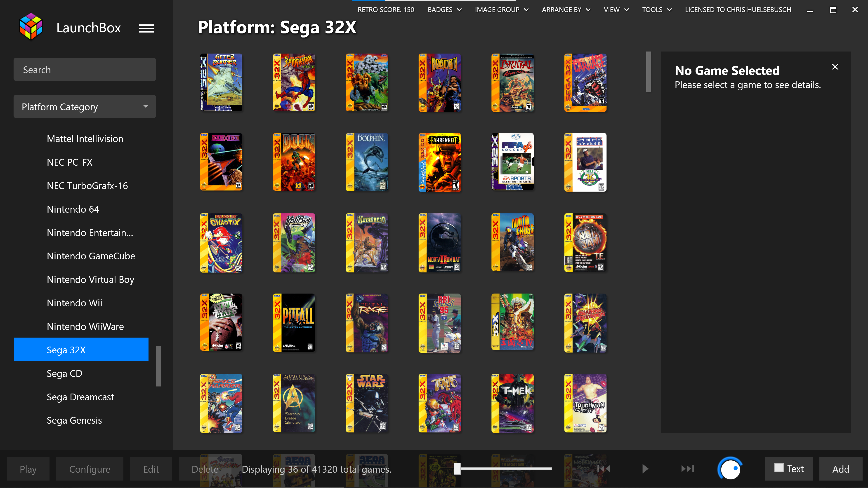Screen dimensions: 868x488
Task: Select Blackthorne box art
Action: point(439,82)
